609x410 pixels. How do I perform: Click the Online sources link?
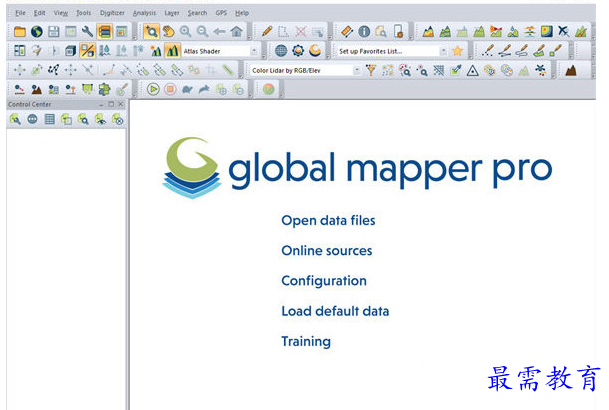(x=327, y=251)
